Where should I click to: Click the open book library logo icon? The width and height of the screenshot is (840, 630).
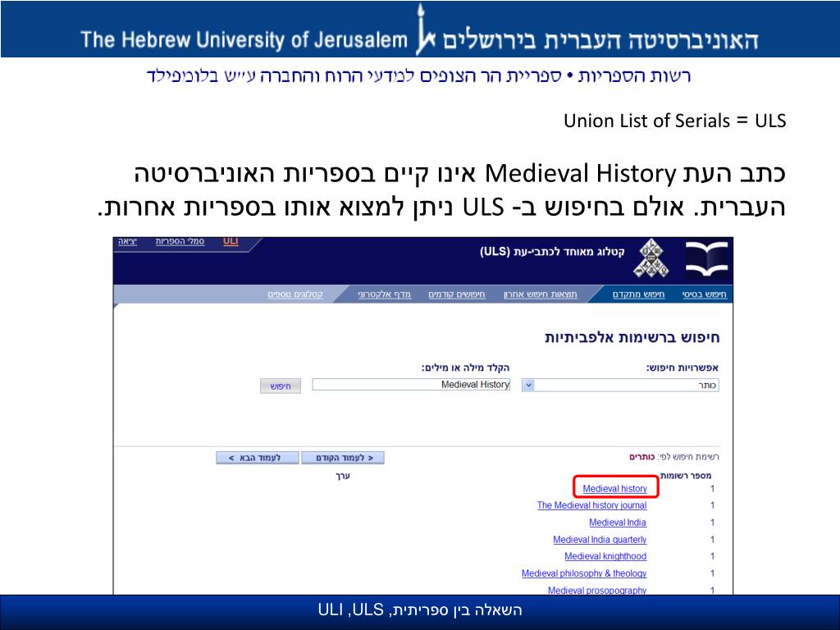pos(706,260)
